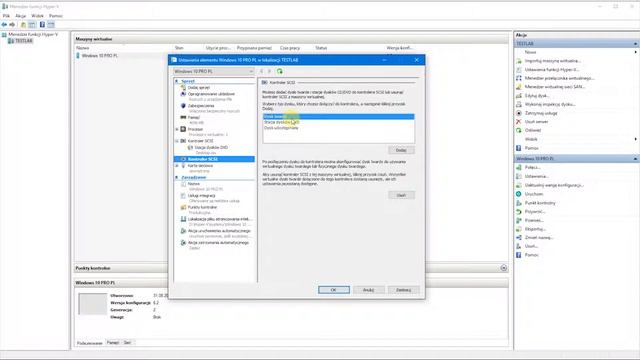Screen dimensions: 640x360
Task: Click the red X Usuń serwer action
Action: 519,122
